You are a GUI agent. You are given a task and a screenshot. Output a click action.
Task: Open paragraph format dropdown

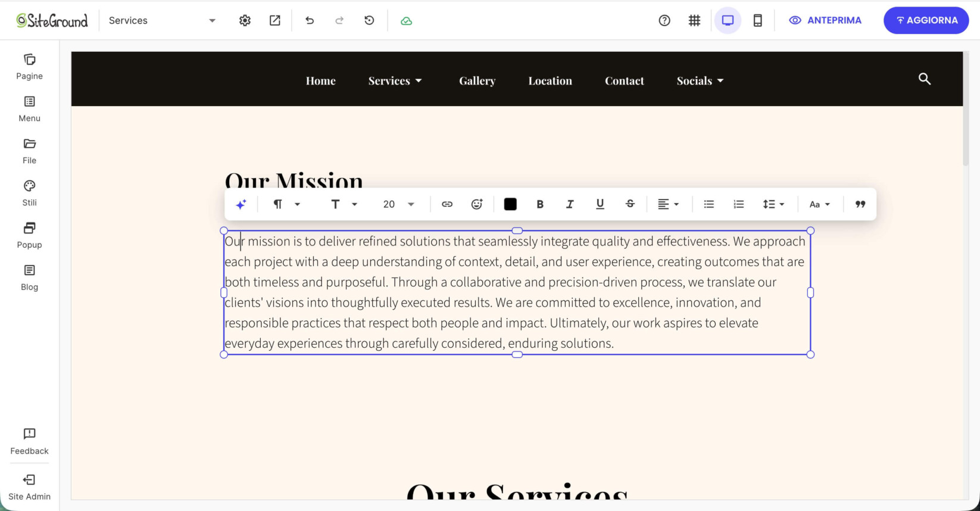click(x=286, y=204)
